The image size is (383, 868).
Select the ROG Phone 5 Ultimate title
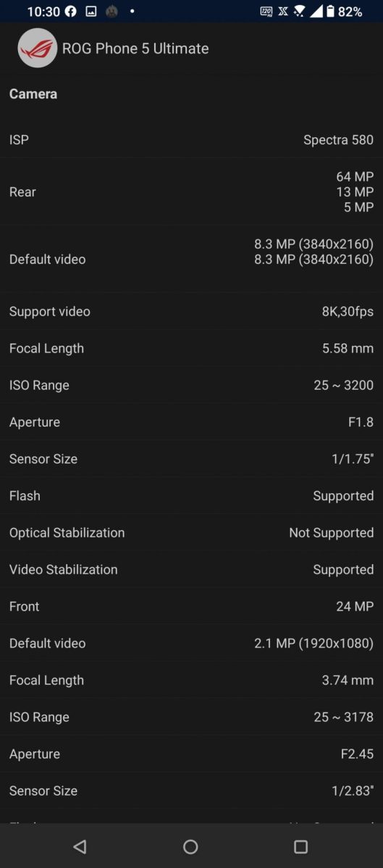click(x=135, y=48)
